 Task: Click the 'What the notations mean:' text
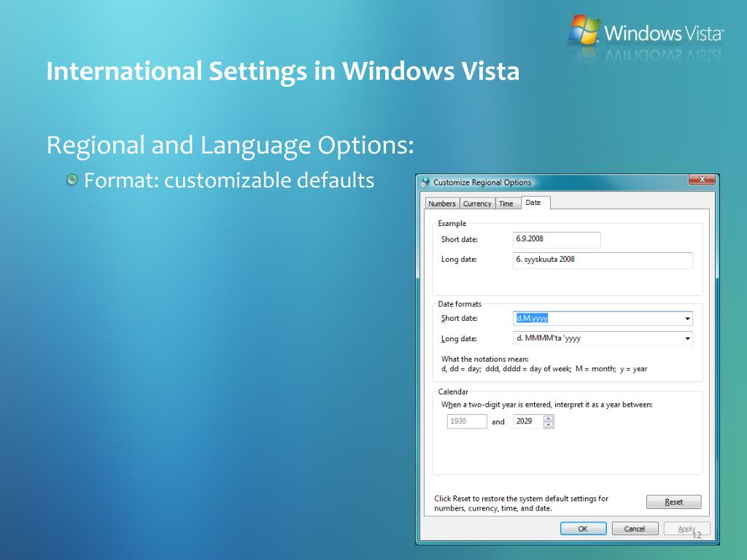(484, 359)
